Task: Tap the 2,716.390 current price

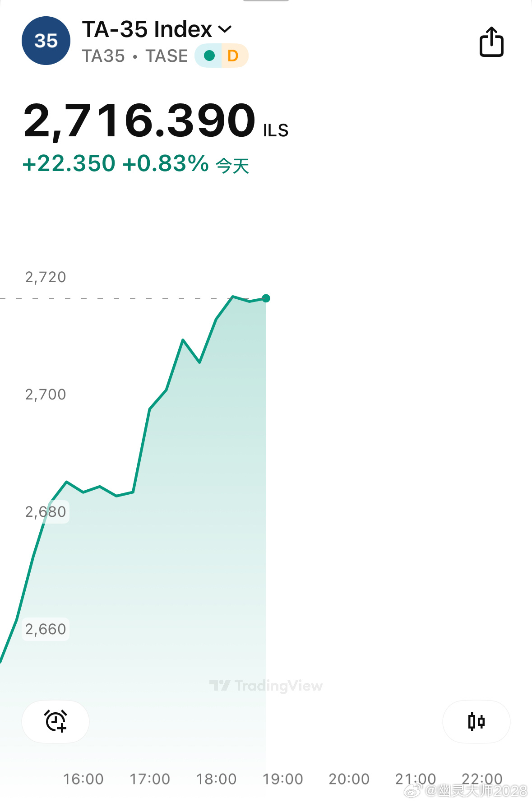Action: [x=139, y=120]
